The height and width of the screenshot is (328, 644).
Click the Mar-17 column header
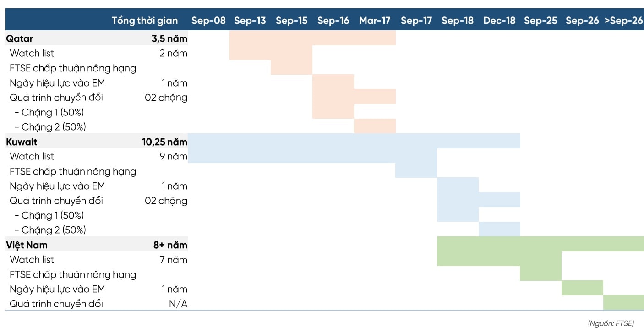(375, 21)
